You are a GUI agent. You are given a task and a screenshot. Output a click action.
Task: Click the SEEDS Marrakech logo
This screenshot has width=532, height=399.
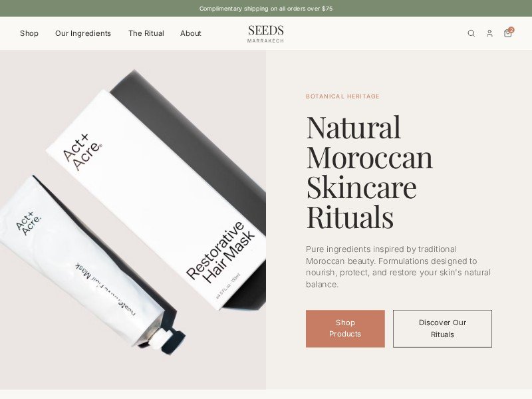[265, 34]
